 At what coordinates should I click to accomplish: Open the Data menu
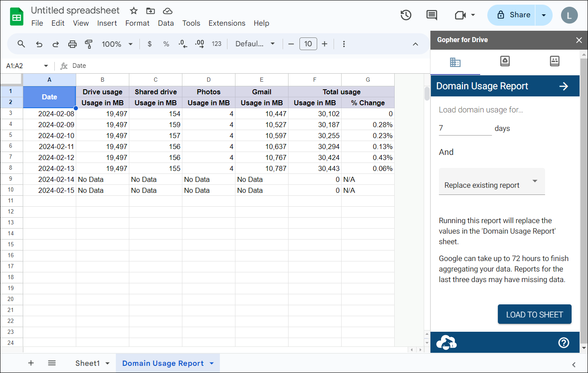(166, 23)
